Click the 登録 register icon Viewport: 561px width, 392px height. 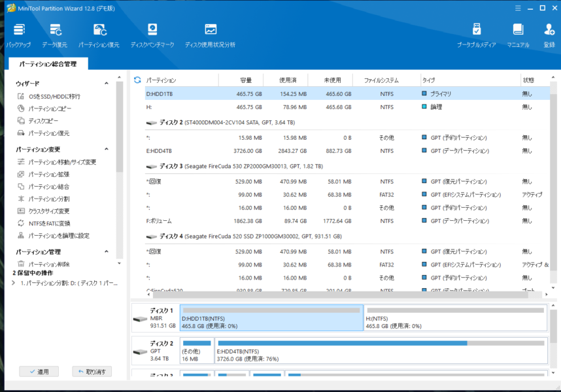click(x=549, y=35)
